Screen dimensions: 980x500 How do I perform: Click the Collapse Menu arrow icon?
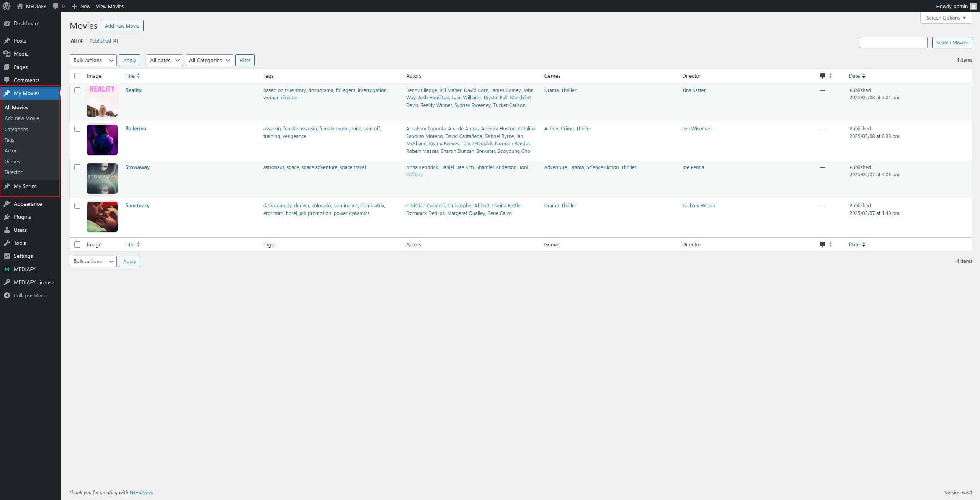coord(7,295)
